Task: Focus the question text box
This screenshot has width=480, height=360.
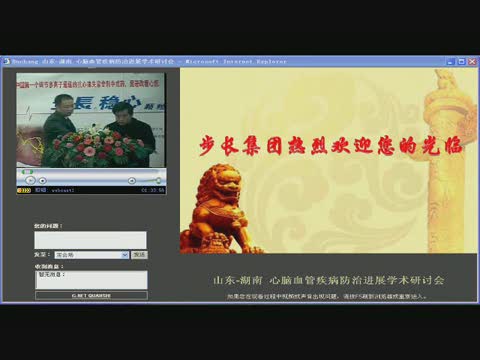Action: pyautogui.click(x=90, y=240)
